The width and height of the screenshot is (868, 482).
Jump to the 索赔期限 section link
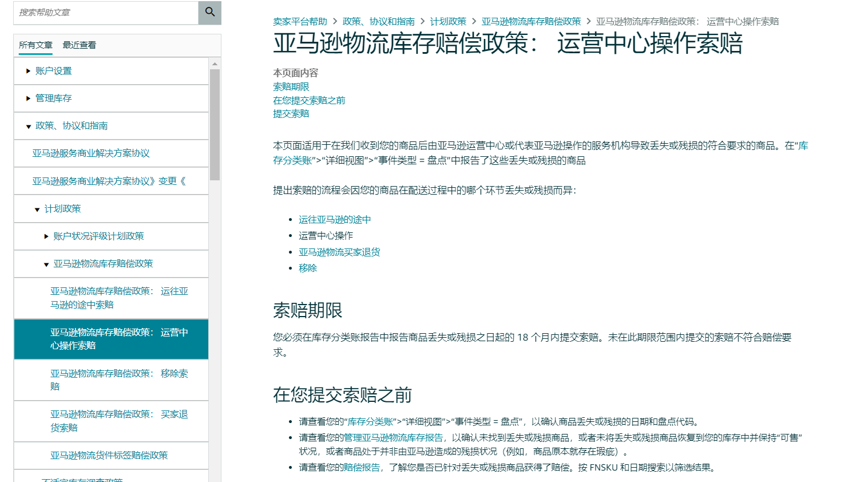[x=290, y=86]
